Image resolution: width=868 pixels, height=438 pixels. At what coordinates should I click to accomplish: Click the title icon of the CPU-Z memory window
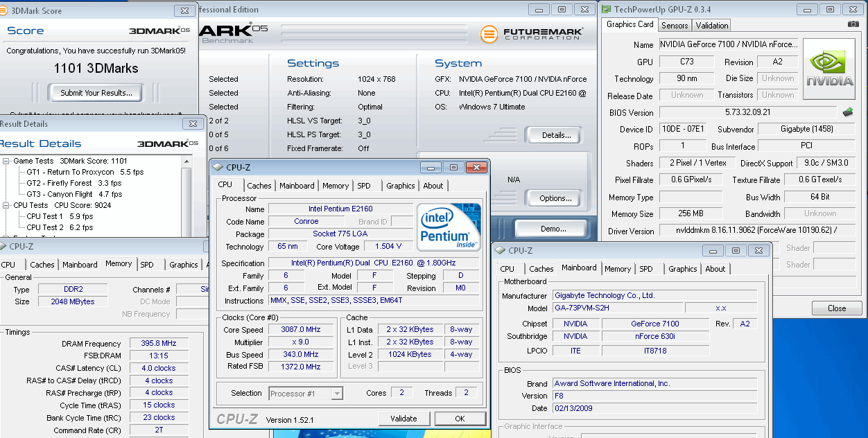pyautogui.click(x=3, y=246)
